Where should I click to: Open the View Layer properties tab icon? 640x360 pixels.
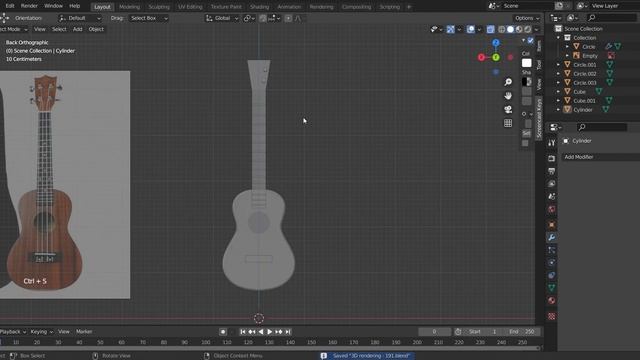coord(551,184)
